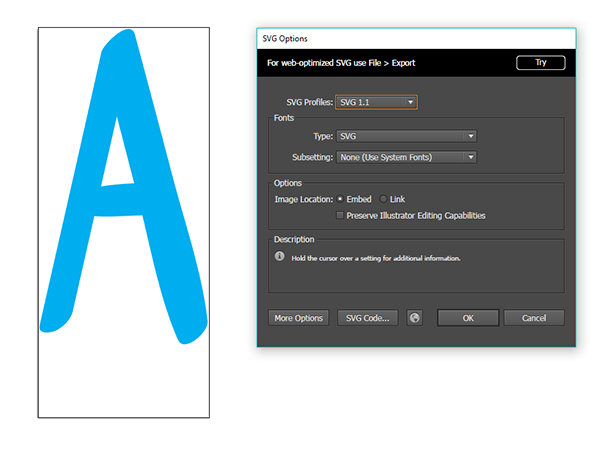Click the 'For web-optimized SVG use File > Export' text

[x=341, y=63]
